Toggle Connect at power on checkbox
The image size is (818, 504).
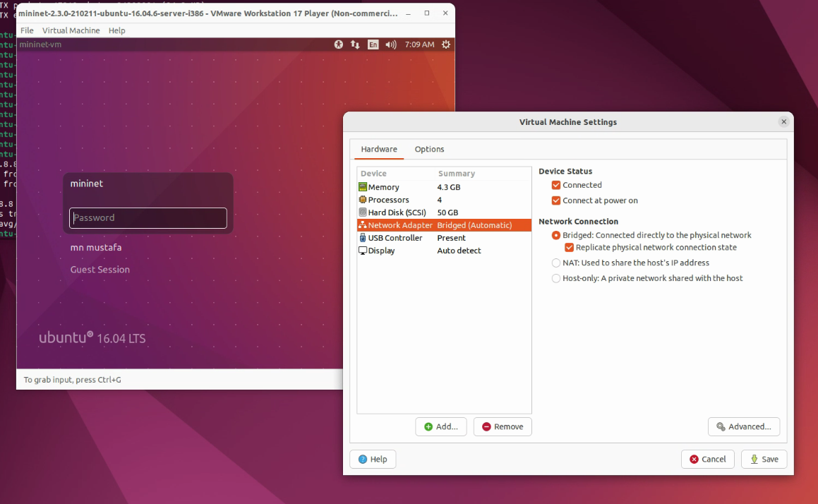pos(556,200)
